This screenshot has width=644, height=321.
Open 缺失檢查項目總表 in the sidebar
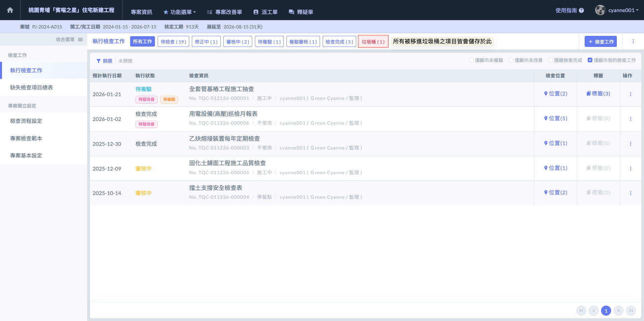coord(32,87)
